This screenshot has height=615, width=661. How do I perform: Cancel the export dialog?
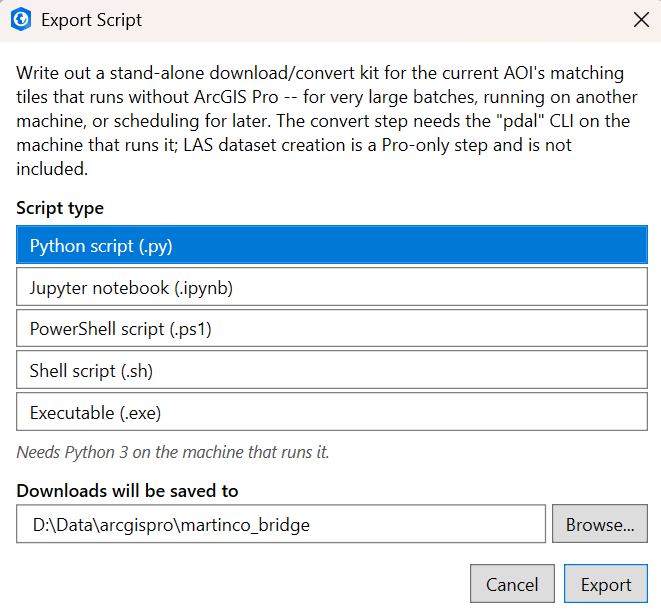[512, 584]
